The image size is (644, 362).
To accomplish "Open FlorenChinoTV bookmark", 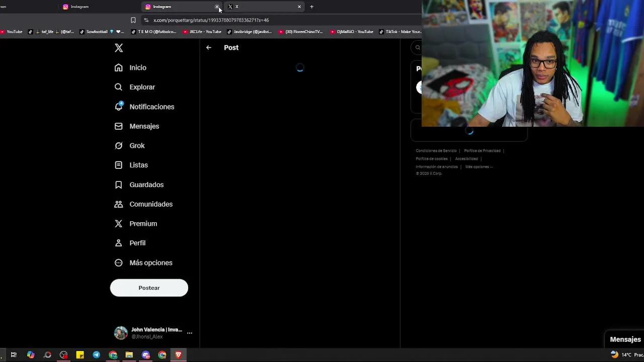I will click(x=300, y=32).
